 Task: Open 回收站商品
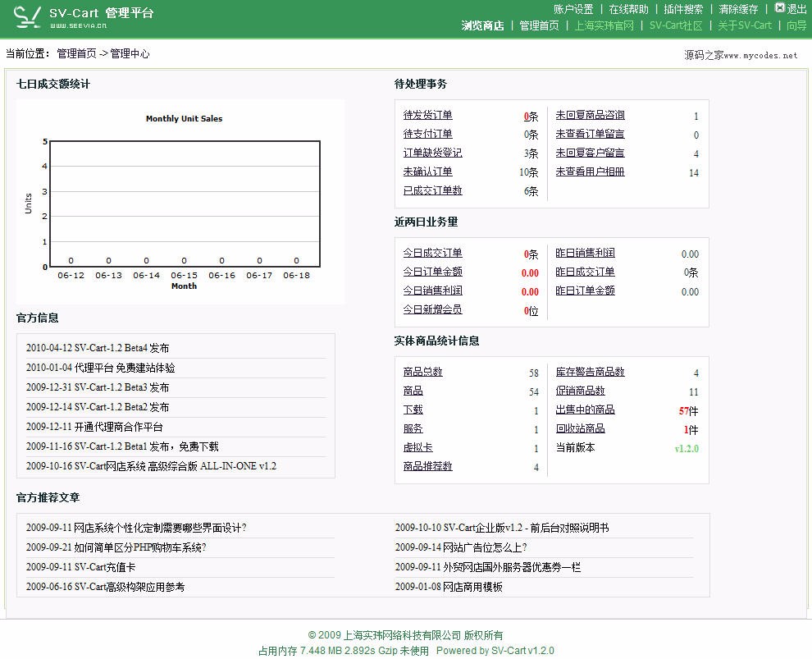tap(580, 428)
